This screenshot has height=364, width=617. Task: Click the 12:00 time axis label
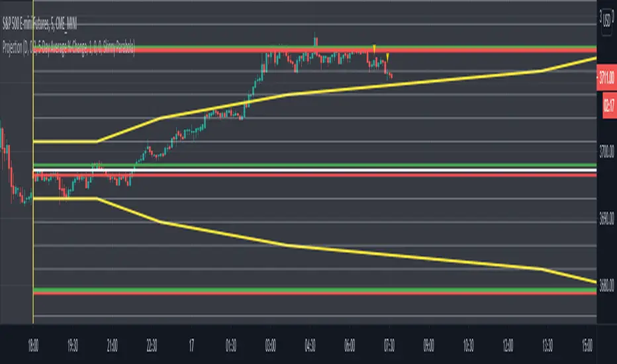508,345
